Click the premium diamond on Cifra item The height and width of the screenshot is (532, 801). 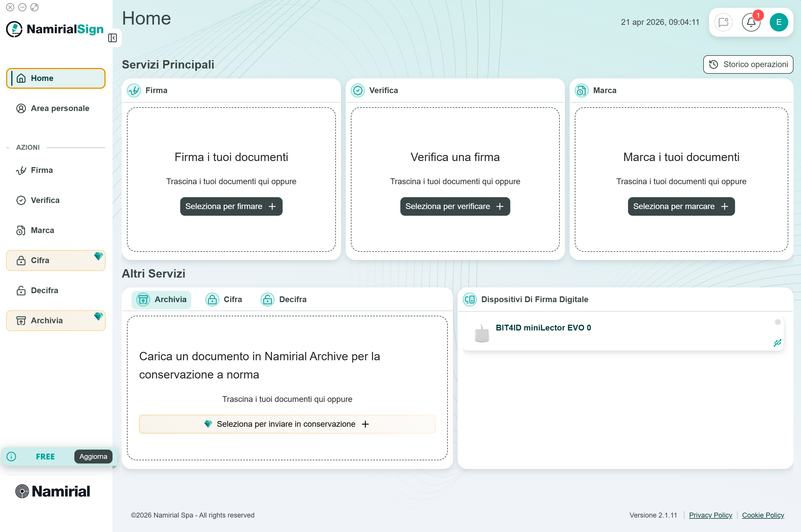point(98,256)
